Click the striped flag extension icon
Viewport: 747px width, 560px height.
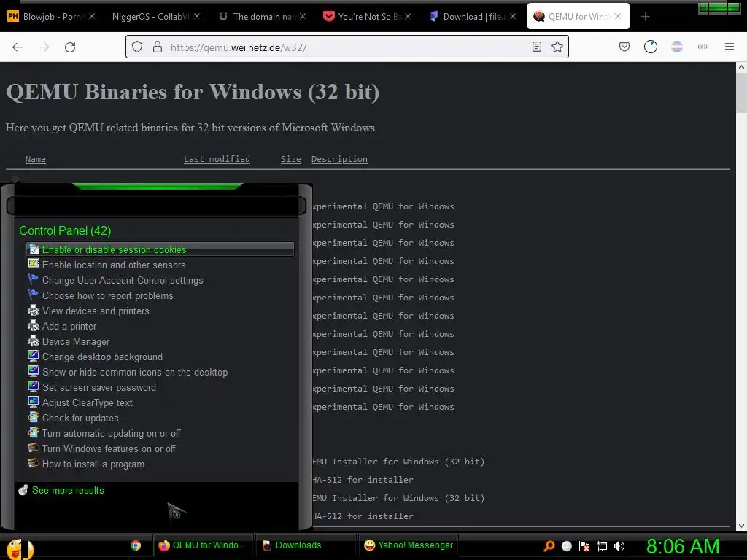(677, 47)
